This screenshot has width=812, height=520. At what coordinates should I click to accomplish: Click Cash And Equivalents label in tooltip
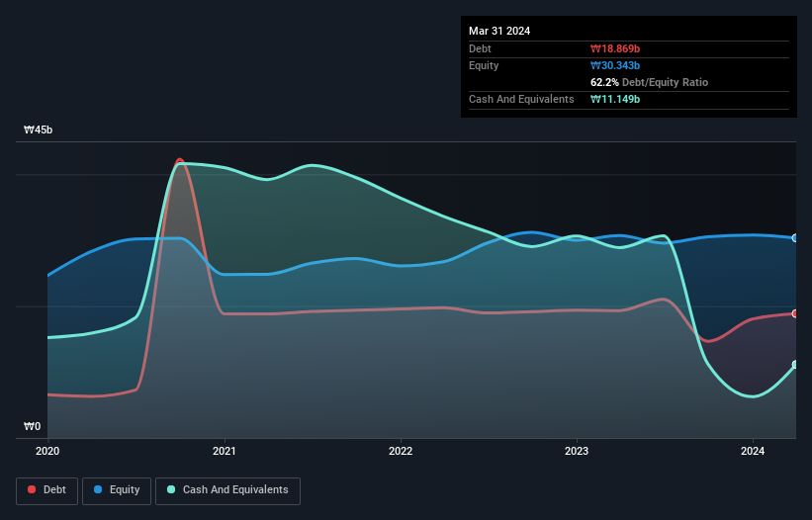[521, 99]
